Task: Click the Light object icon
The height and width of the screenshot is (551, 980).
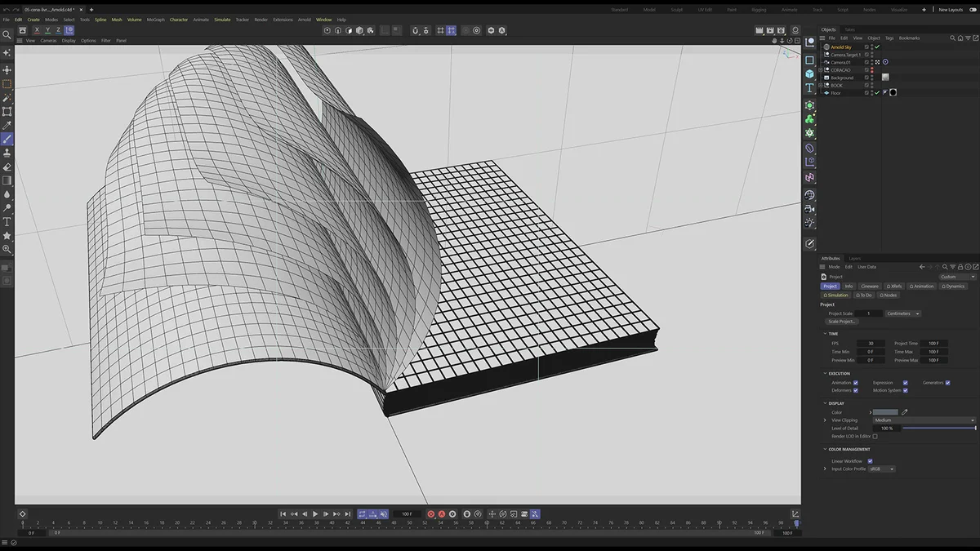Action: [809, 222]
